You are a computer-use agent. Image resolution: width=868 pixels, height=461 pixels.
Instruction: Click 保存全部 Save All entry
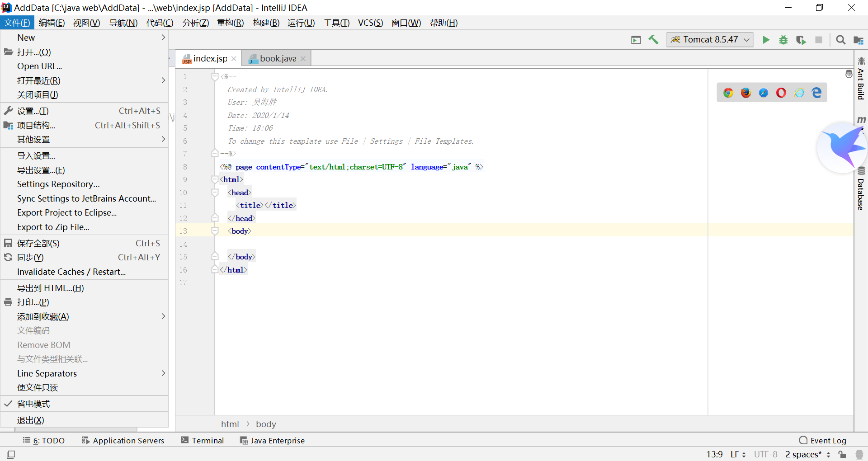[85, 243]
